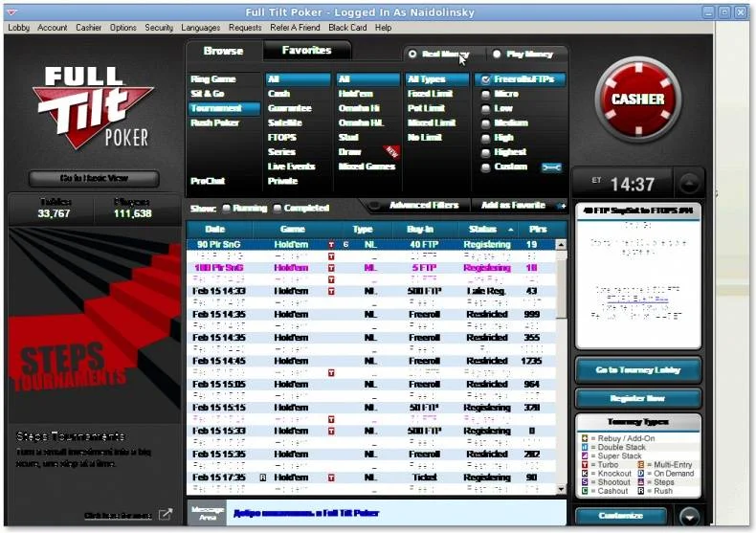756x533 pixels.
Task: Toggle the Show Running checkbox
Action: (x=226, y=209)
